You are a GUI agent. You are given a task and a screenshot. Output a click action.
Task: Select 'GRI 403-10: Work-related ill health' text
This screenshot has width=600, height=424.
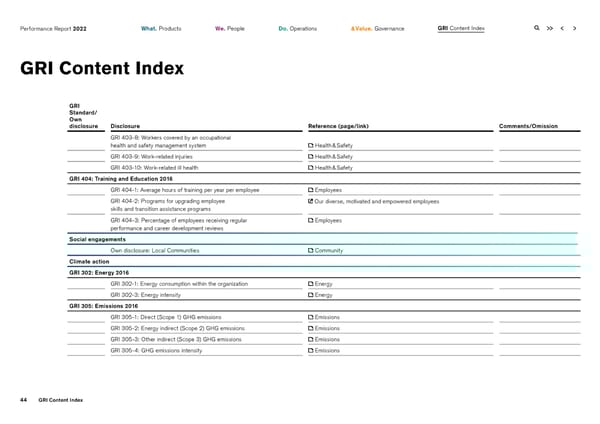tap(154, 168)
